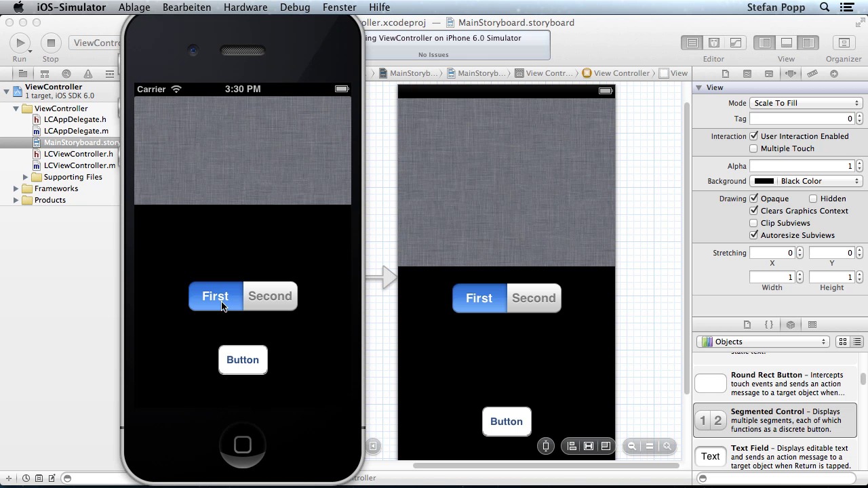Enable Clip Subviews checkbox
Image resolution: width=868 pixels, height=488 pixels.
coord(753,223)
